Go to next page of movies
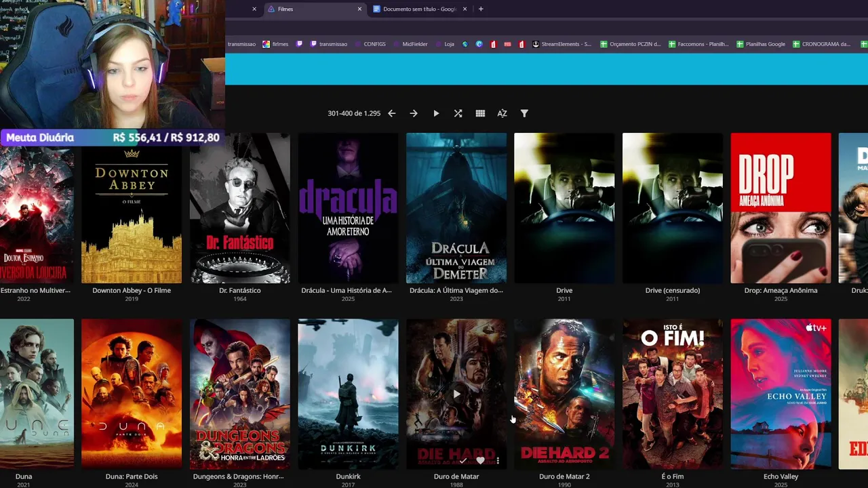Viewport: 868px width, 488px height. click(414, 113)
